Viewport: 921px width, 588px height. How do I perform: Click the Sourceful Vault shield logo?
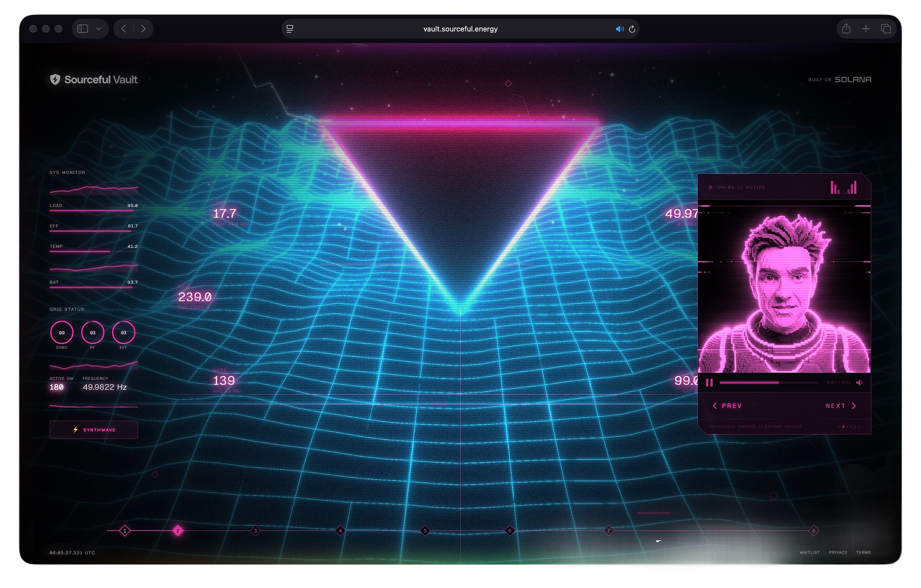pyautogui.click(x=54, y=80)
